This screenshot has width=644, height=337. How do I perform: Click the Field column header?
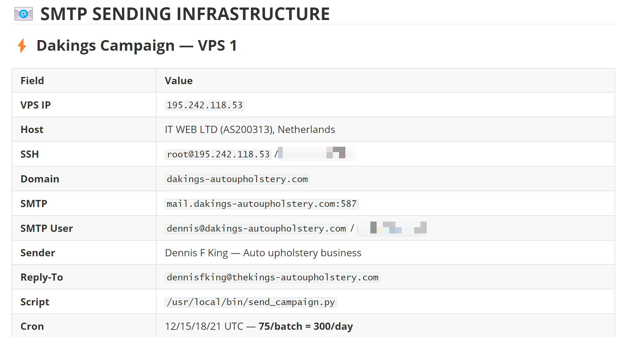click(x=32, y=81)
